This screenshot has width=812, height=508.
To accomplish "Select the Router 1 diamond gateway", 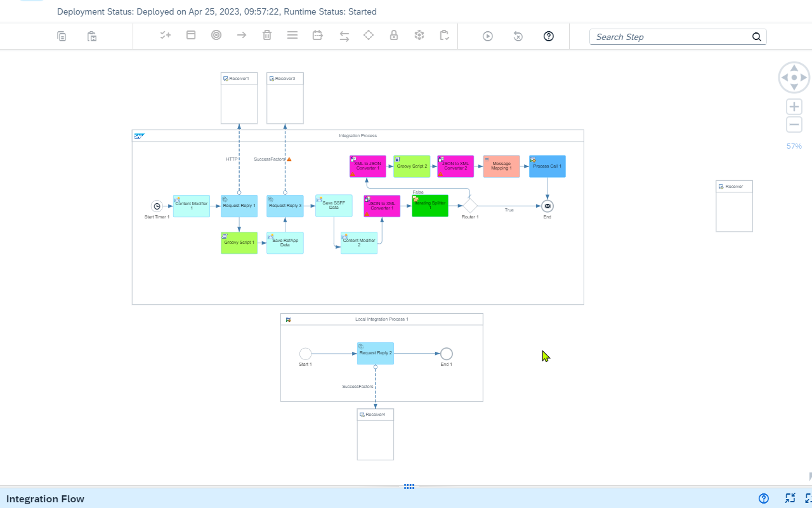I will tap(469, 206).
